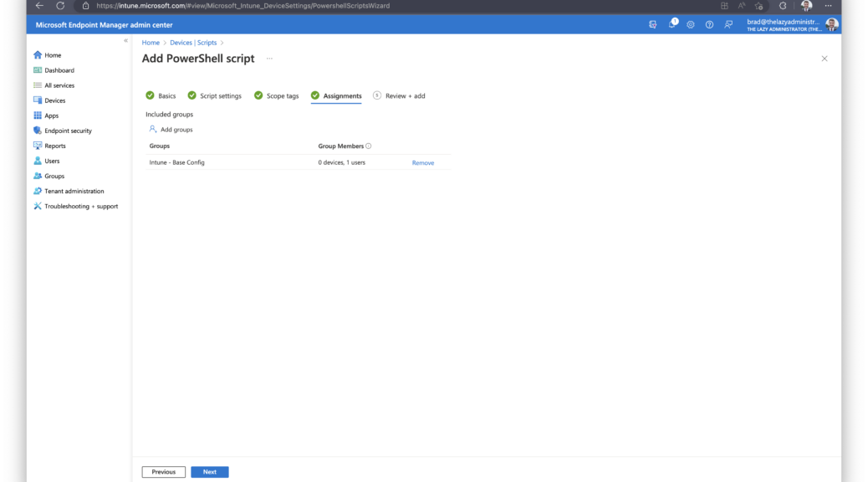Click the Group Members column header
The height and width of the screenshot is (482, 868).
[341, 146]
